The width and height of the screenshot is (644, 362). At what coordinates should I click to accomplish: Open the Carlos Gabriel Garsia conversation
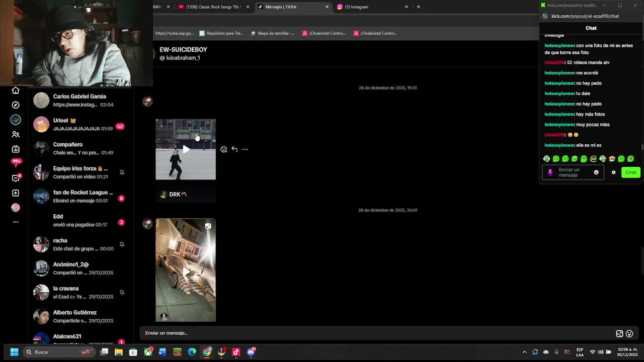79,101
